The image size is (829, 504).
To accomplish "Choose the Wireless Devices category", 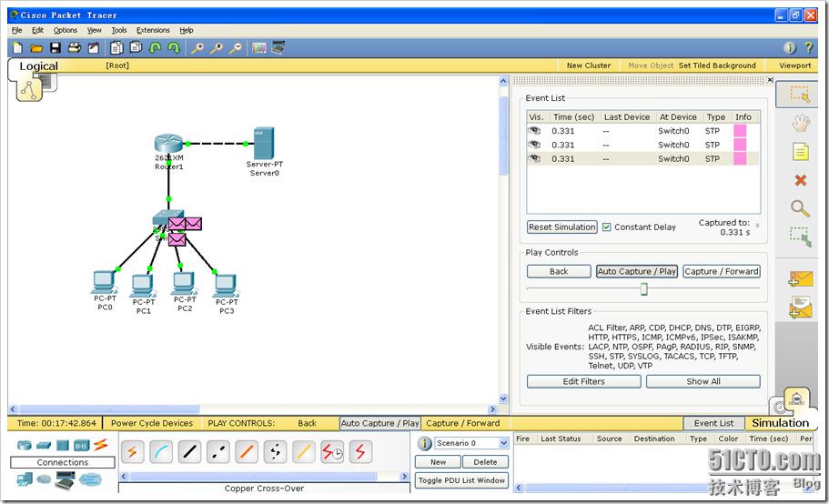I will pyautogui.click(x=82, y=446).
